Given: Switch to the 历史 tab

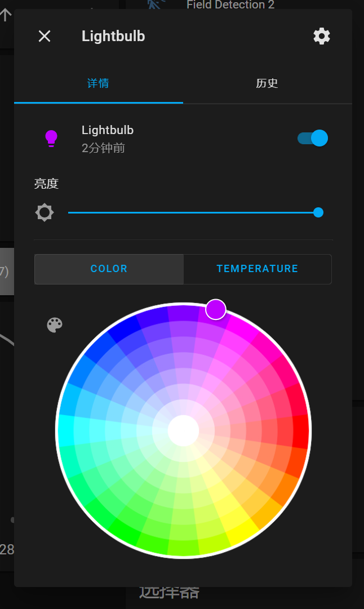Looking at the screenshot, I should pos(267,84).
